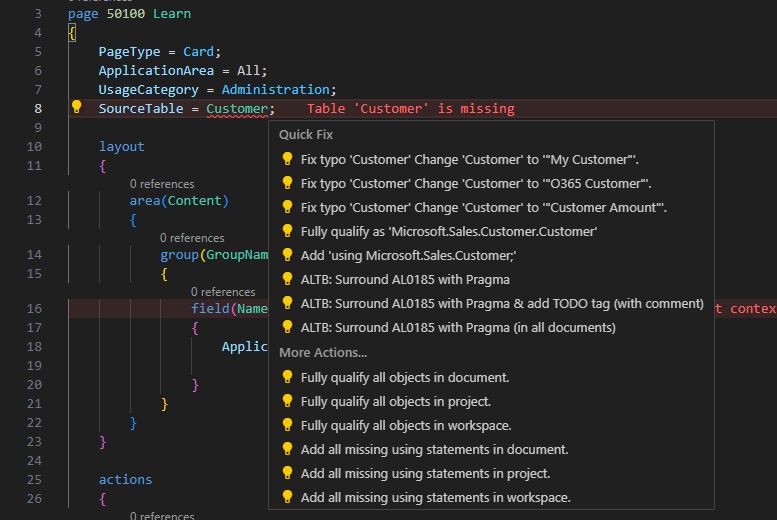The width and height of the screenshot is (777, 520).
Task: Click the "Table 'Customer' is missing" error message
Action: (411, 109)
